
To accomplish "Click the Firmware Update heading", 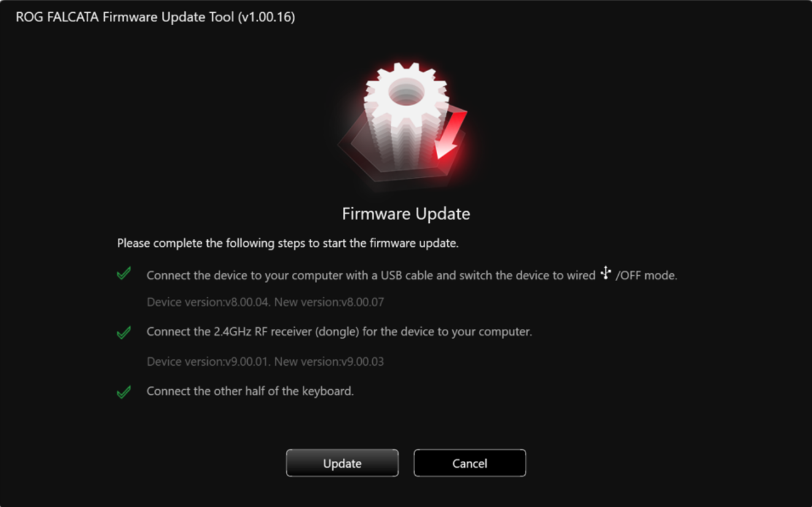I will point(406,214).
